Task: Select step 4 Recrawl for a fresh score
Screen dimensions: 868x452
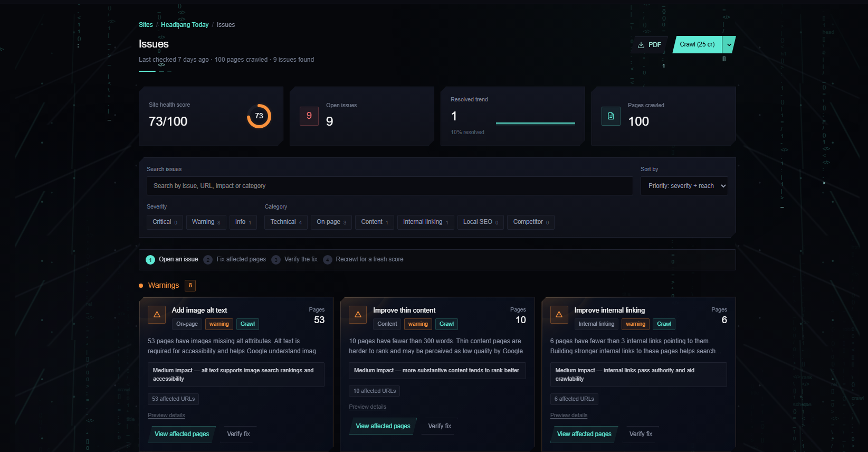Action: coord(363,259)
